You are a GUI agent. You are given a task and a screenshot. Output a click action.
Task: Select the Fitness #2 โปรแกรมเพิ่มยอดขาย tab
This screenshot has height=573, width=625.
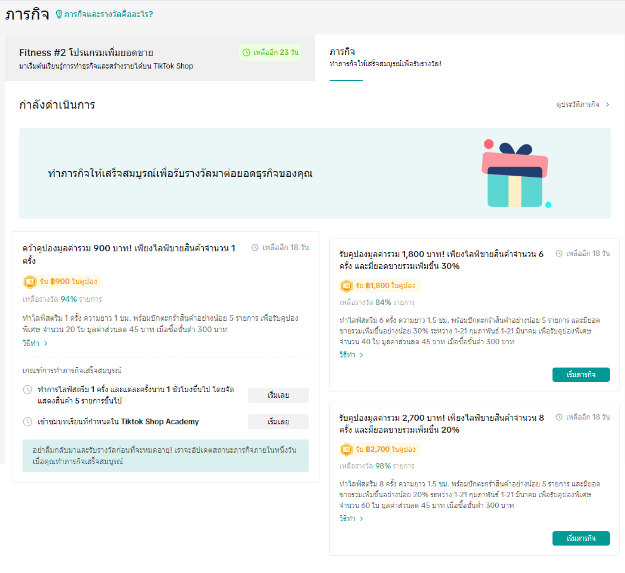pyautogui.click(x=159, y=58)
